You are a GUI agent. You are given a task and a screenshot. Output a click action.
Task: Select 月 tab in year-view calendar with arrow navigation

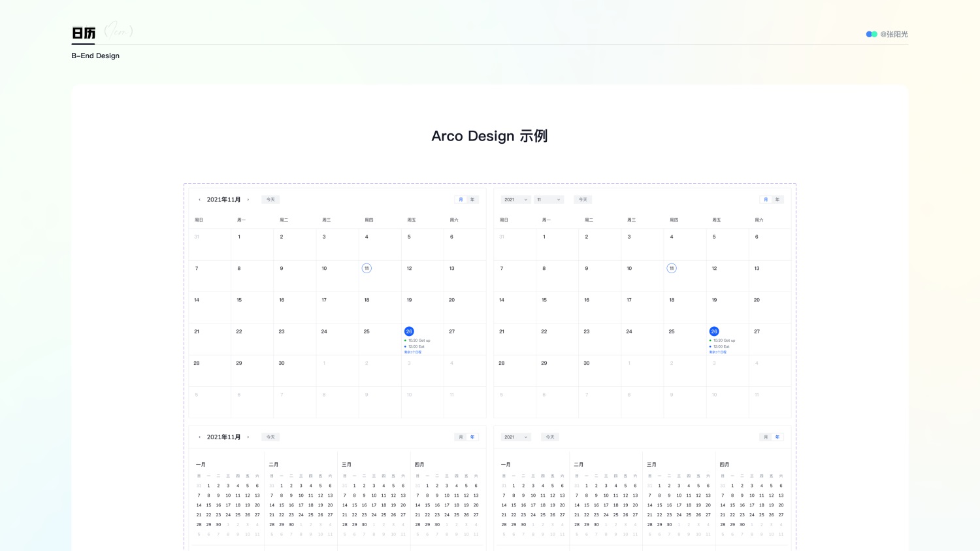tap(461, 437)
